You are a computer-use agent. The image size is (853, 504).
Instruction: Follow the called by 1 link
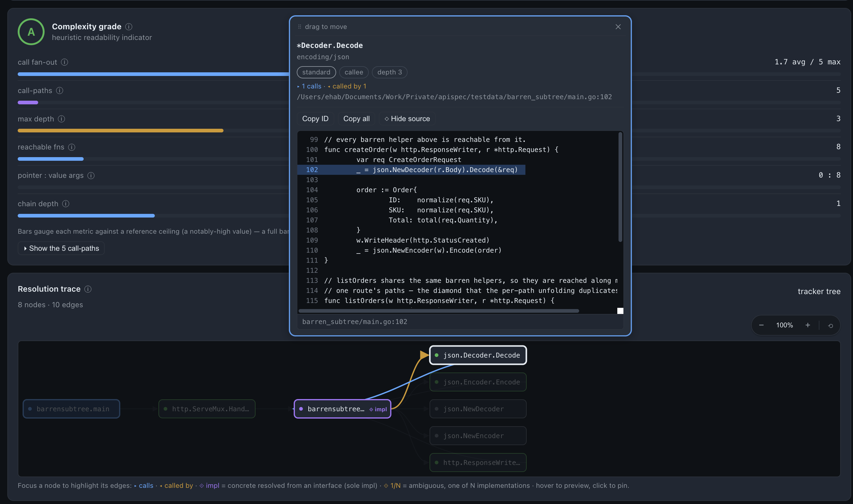click(x=347, y=86)
